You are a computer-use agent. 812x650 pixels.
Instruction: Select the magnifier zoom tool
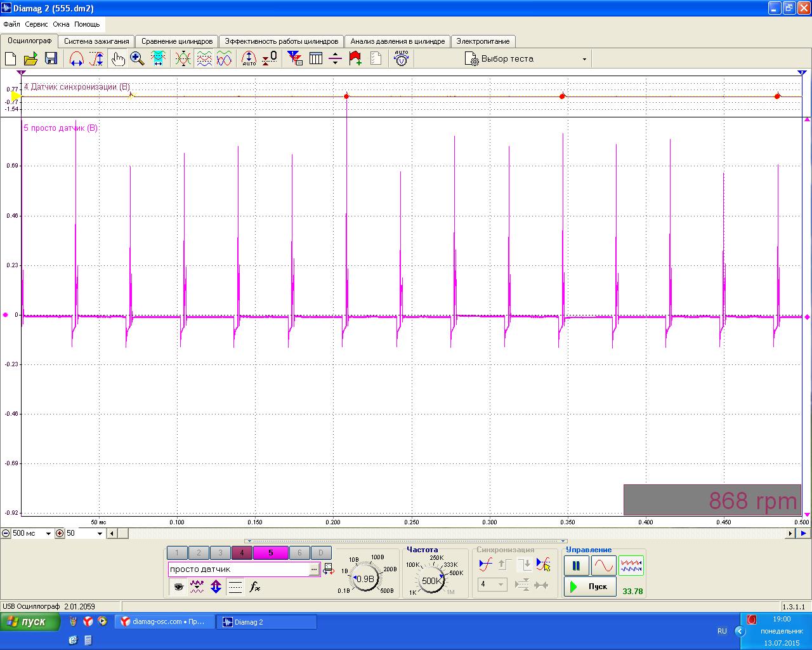click(137, 59)
